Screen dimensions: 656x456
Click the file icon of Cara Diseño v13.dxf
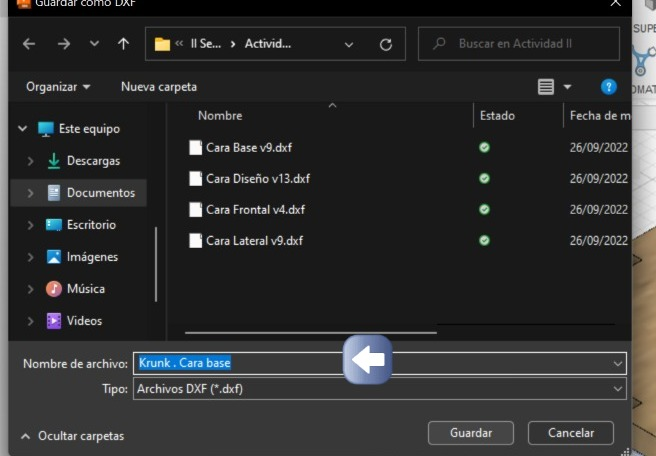pyautogui.click(x=195, y=179)
